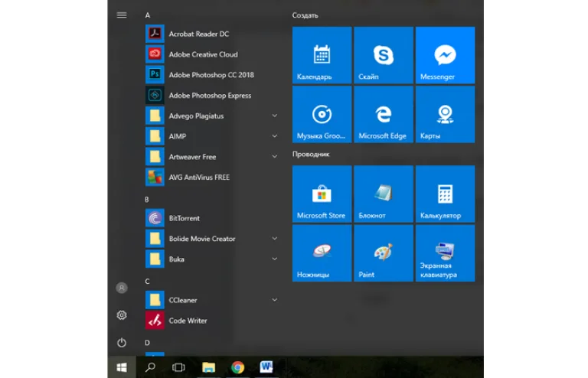Click the Advego Plagiatus folder name
Viewport: 588px width, 378px height.
point(196,116)
